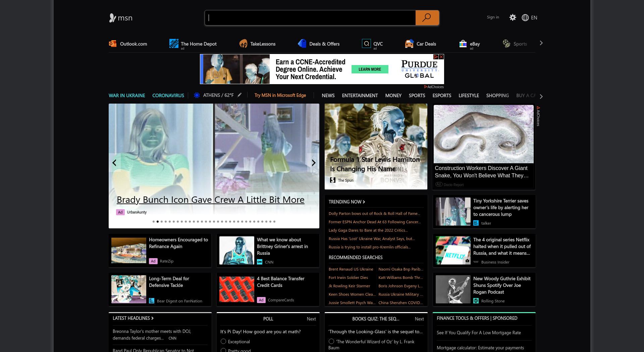Click the Bear Digest on FanNation icon

152,301
